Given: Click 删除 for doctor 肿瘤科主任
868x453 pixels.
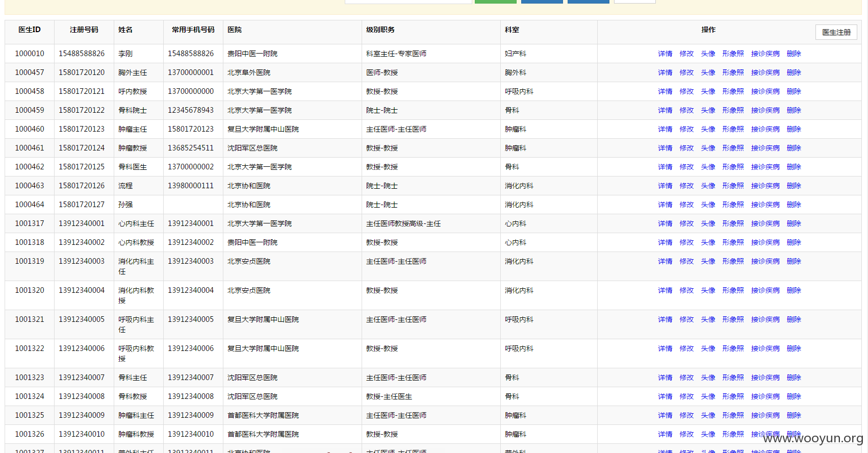Looking at the screenshot, I should (794, 415).
